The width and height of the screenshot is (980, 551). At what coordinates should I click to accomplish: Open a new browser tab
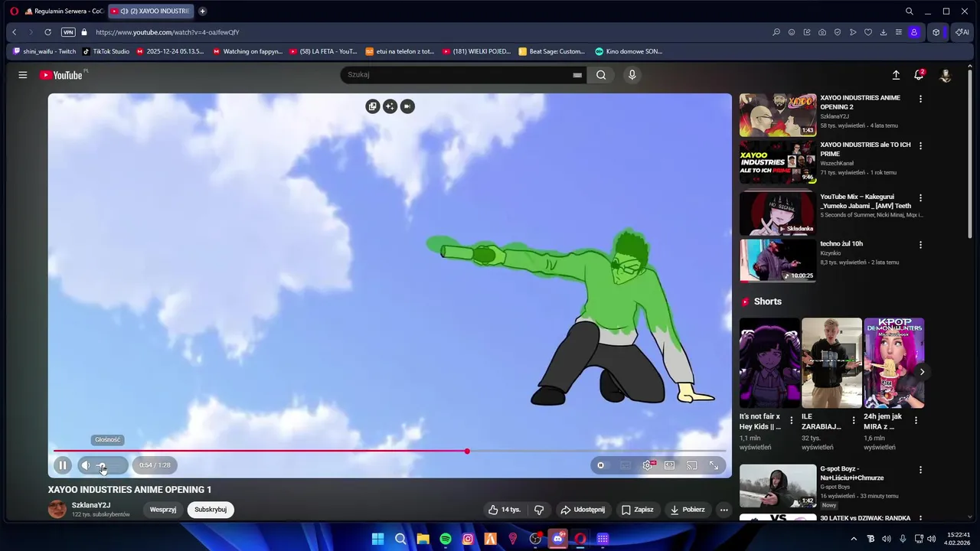click(203, 11)
